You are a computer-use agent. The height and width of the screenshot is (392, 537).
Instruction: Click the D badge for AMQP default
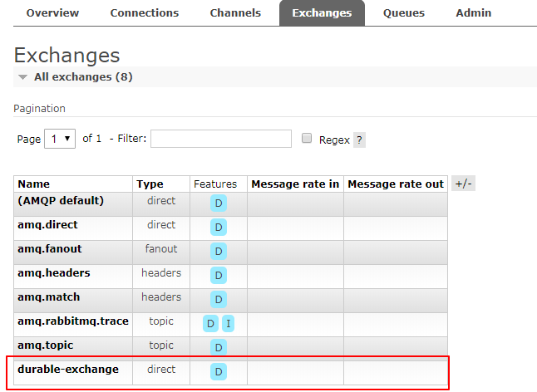point(219,203)
